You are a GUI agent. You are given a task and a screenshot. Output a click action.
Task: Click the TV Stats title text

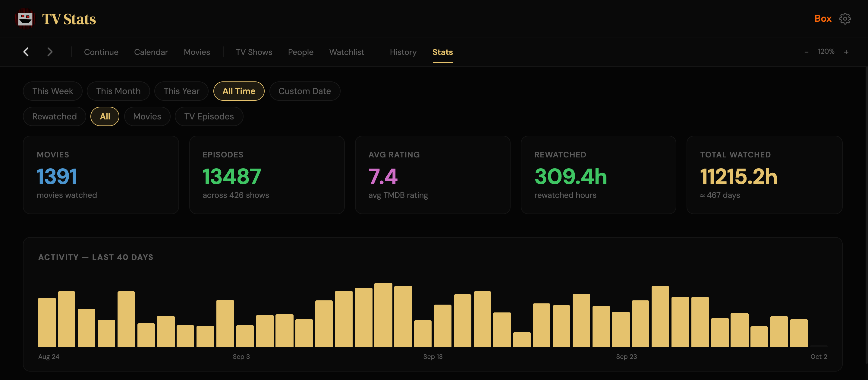coord(69,19)
